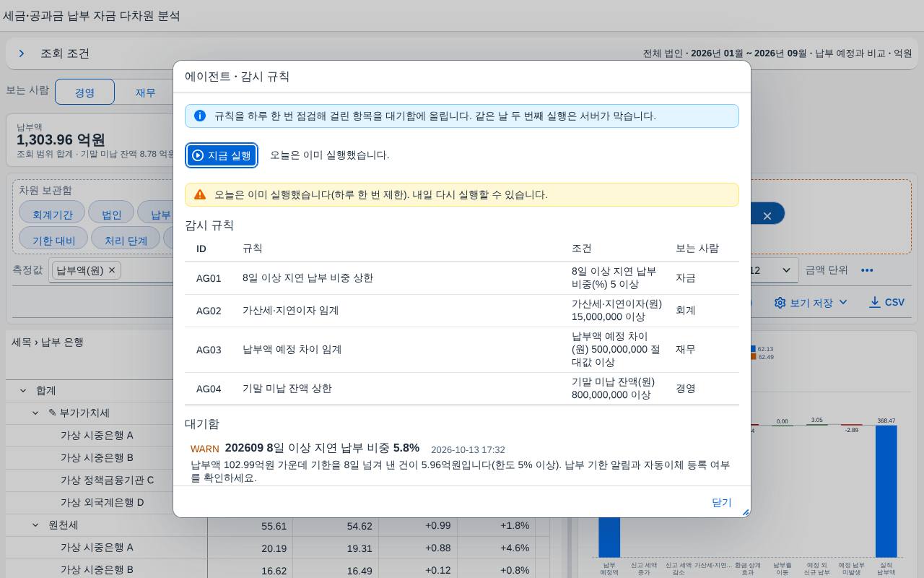Collapse the 부가가치세 tree row

point(35,413)
